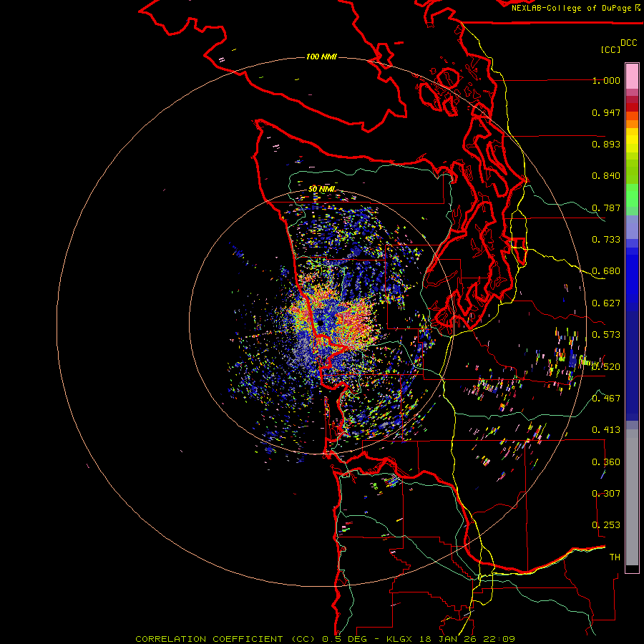Viewport: 644px width, 644px height.
Task: Click the 0.573 colorbar value
Action: click(x=606, y=335)
